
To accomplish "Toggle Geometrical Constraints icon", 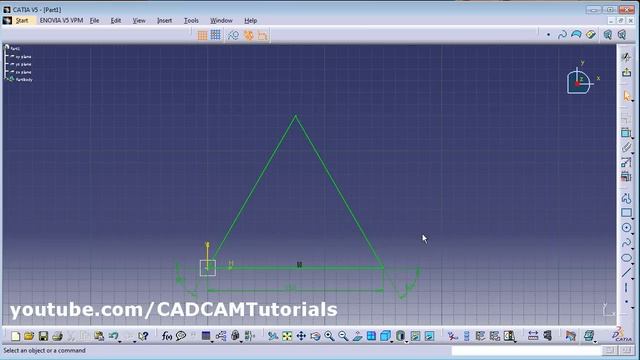I will point(249,36).
